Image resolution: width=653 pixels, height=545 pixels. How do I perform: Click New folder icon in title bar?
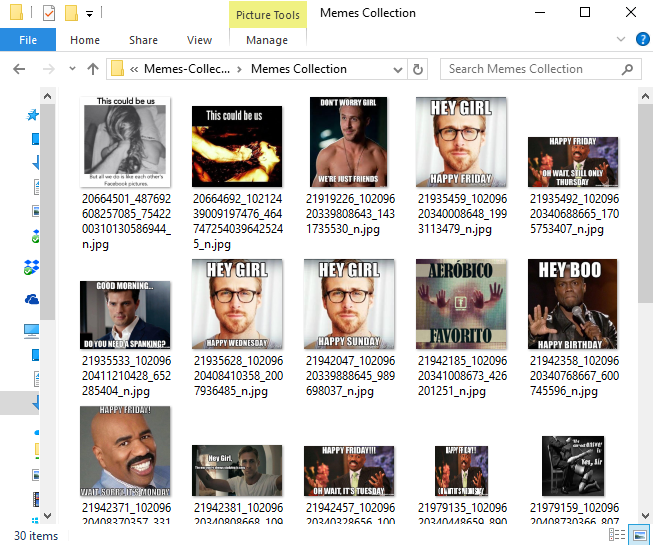pyautogui.click(x=71, y=13)
